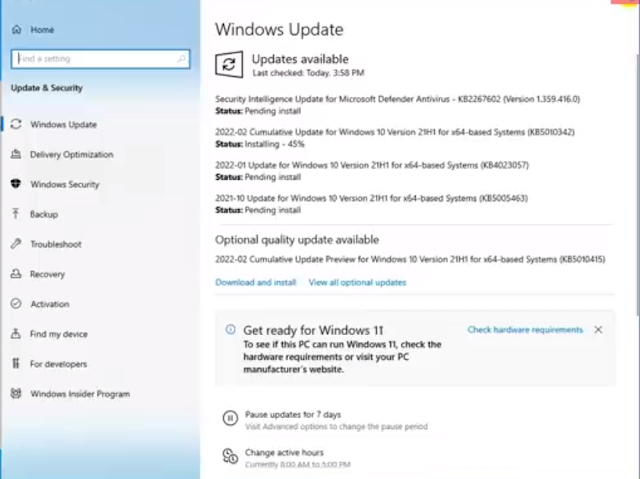Open the Backup section
Screen dimensions: 640x479
point(44,214)
